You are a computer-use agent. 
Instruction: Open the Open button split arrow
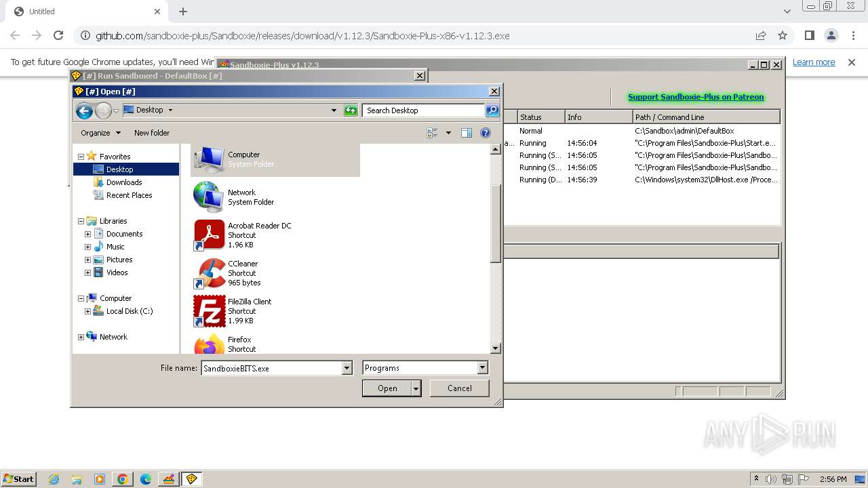pyautogui.click(x=416, y=388)
